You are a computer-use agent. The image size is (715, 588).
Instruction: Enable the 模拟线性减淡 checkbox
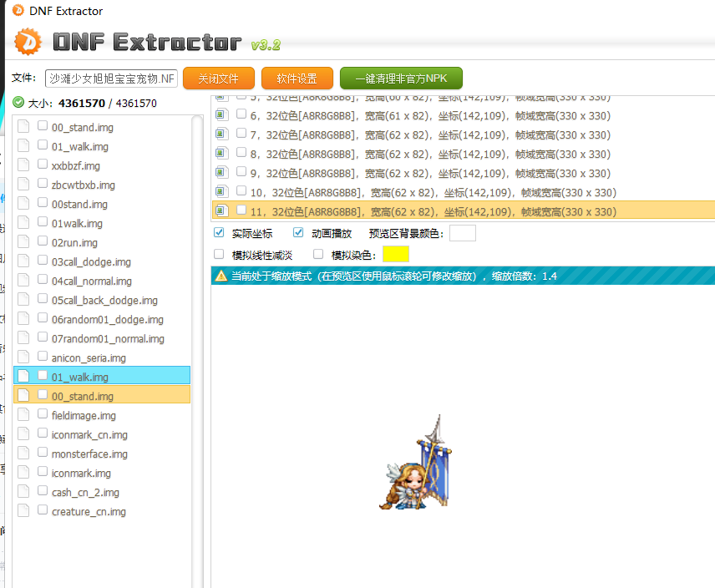219,254
